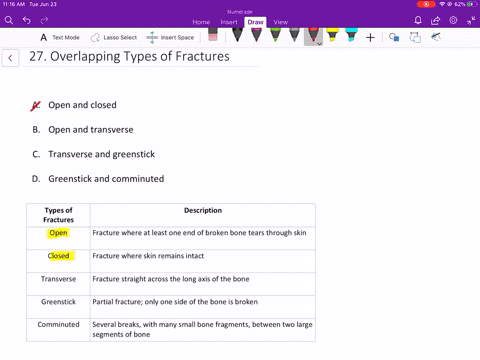Open the Home tab
Viewport: 480px width, 360px height.
click(x=201, y=22)
